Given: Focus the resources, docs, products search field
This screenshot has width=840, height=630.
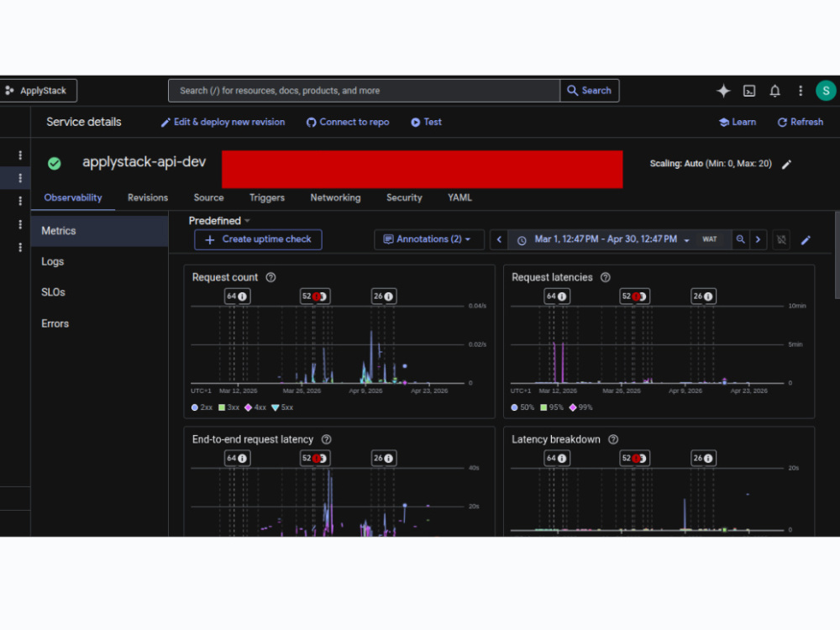Looking at the screenshot, I should point(365,91).
